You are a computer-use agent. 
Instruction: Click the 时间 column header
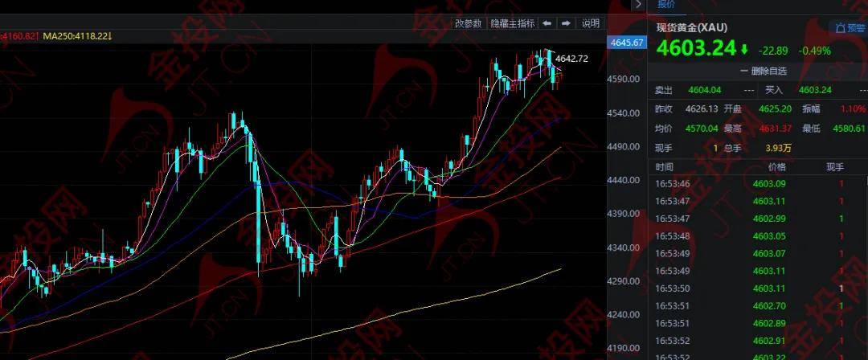[665, 167]
